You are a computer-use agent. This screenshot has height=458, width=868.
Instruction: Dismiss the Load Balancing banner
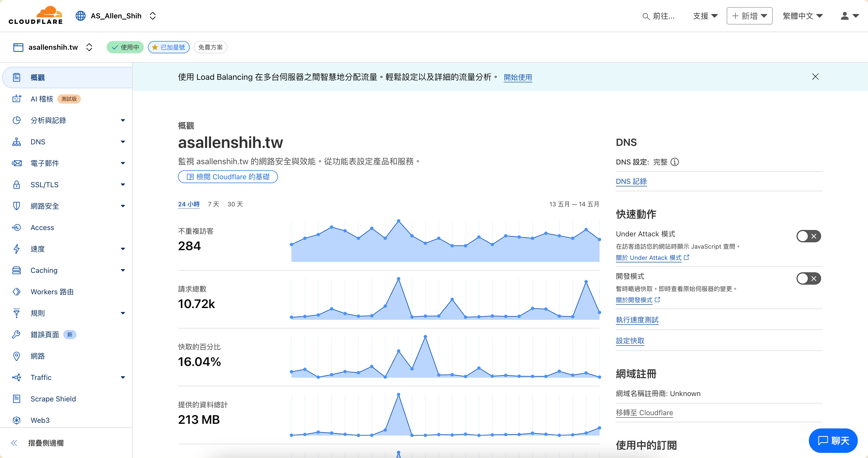click(x=815, y=77)
